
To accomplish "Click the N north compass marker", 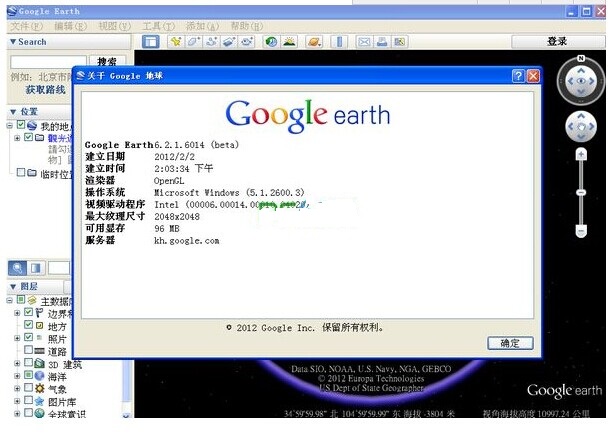I will pos(581,58).
